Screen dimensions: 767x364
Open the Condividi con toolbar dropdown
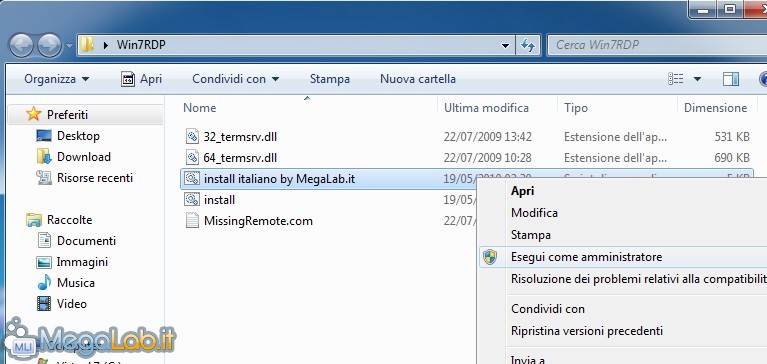[x=235, y=79]
